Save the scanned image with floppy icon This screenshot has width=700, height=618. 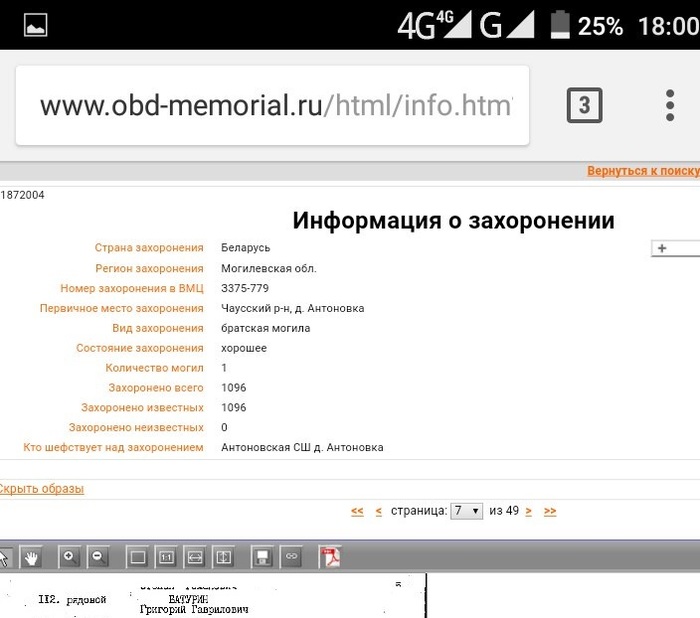click(262, 557)
